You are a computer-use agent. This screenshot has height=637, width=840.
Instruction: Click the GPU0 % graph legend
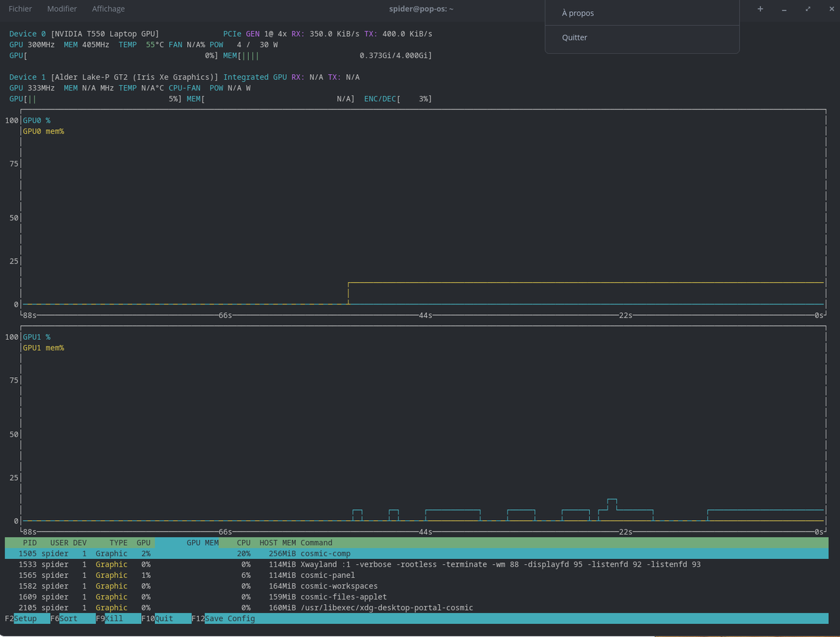pyautogui.click(x=36, y=120)
